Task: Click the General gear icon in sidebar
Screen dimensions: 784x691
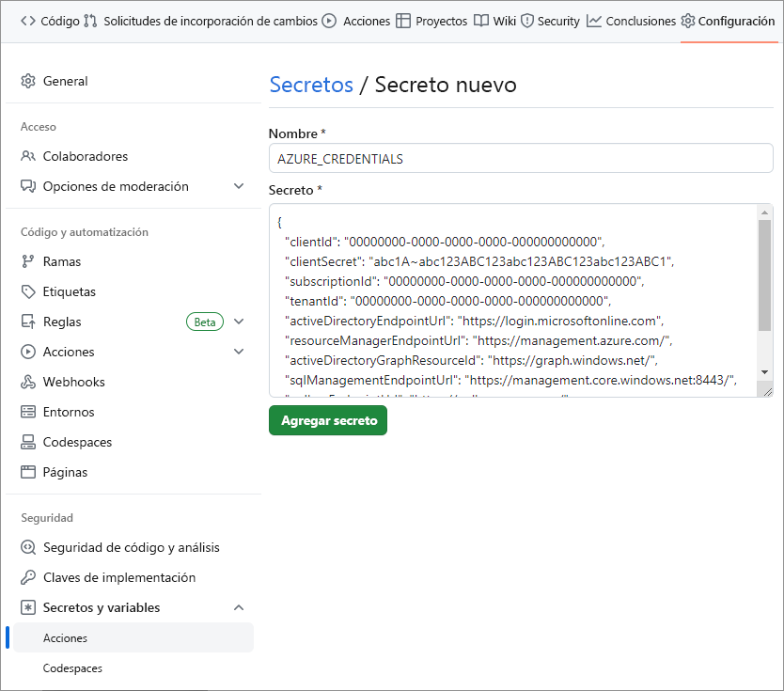Action: (x=28, y=82)
